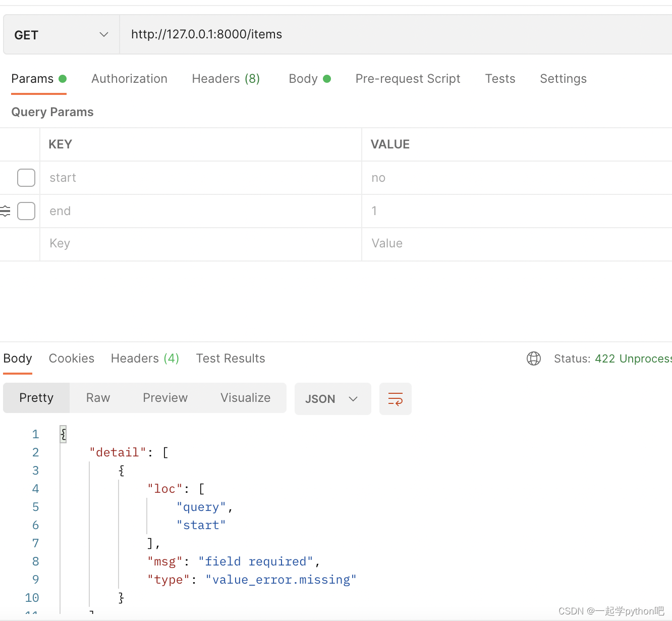Screen dimensions: 672x621
Task: Click the network globe icon
Action: point(534,358)
